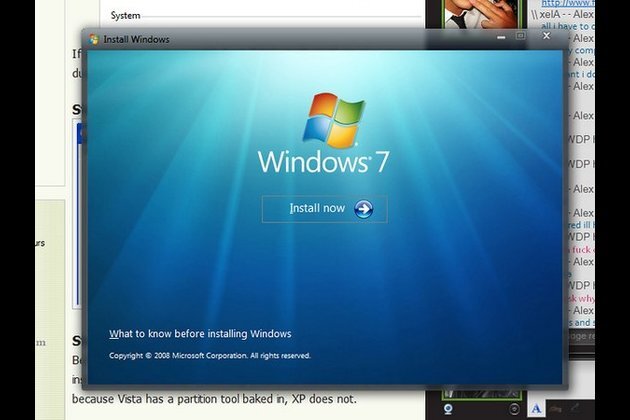Open What to know before installing Windows
This screenshot has width=630, height=420.
(200, 334)
